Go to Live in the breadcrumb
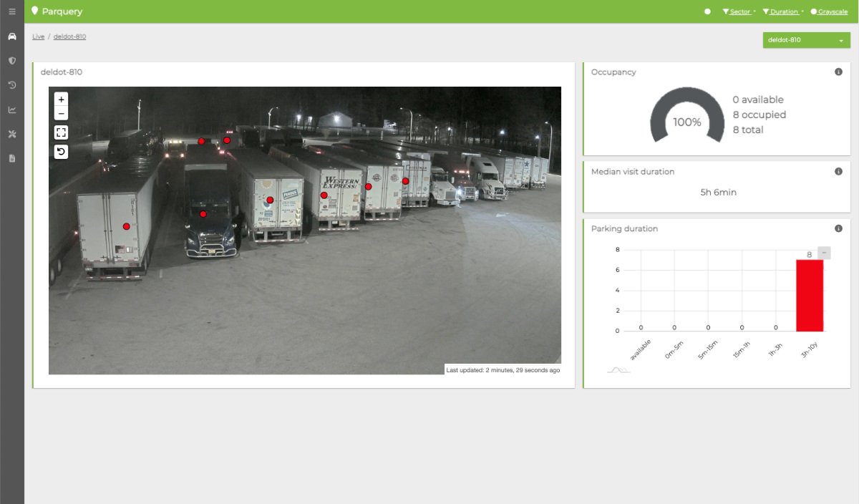 (38, 37)
